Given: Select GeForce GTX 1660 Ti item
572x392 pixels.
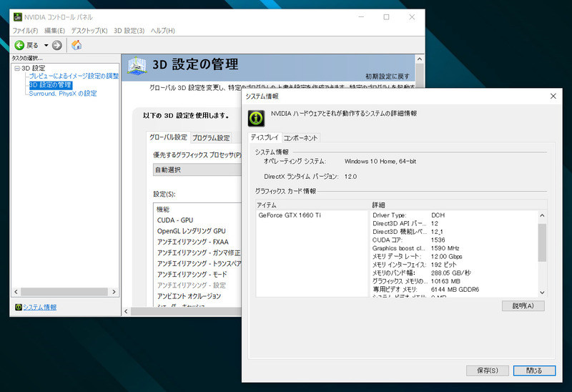Looking at the screenshot, I should point(290,215).
